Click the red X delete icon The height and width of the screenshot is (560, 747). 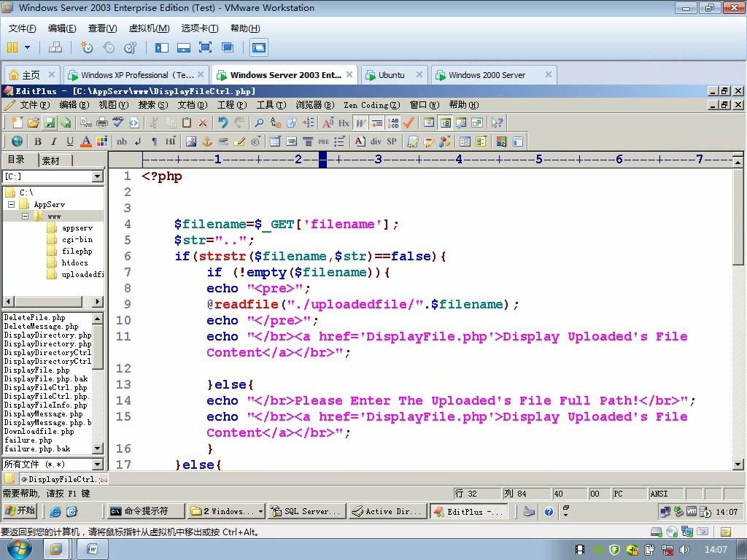pyautogui.click(x=203, y=122)
